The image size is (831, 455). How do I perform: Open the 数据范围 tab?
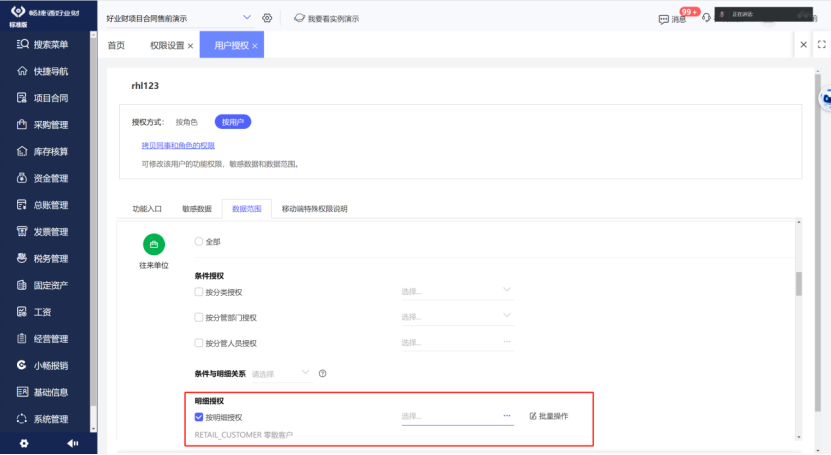(x=246, y=209)
